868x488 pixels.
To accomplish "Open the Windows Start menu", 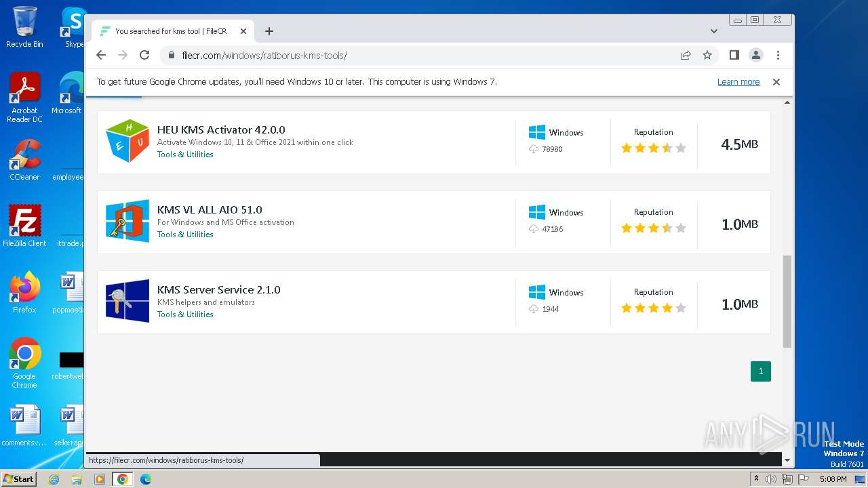I will 18,479.
